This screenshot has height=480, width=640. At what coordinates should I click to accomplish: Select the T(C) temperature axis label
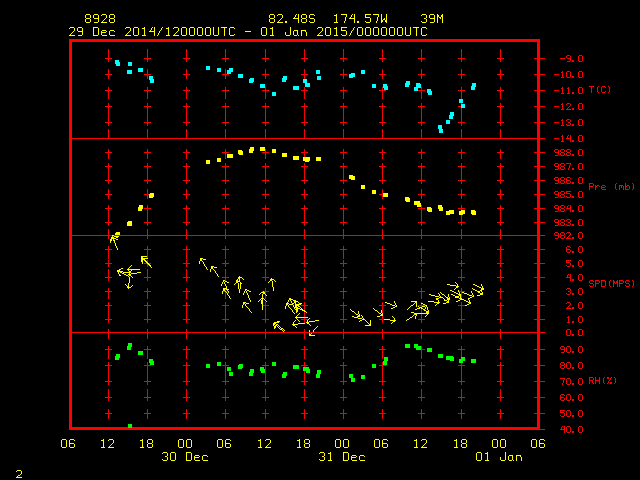pos(600,90)
